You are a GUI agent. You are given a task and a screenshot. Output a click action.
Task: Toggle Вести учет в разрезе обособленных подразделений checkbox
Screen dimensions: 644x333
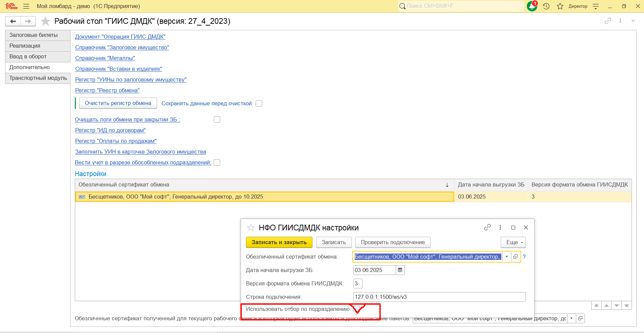tap(217, 162)
